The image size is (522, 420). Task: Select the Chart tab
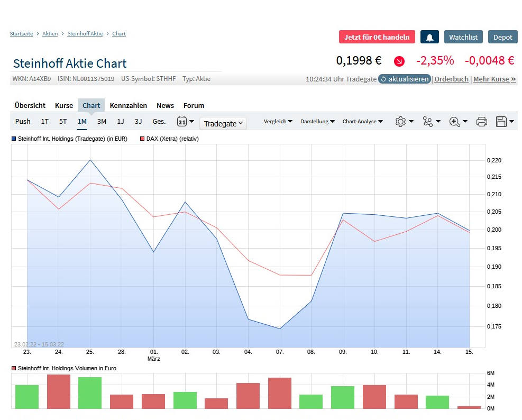click(x=91, y=105)
